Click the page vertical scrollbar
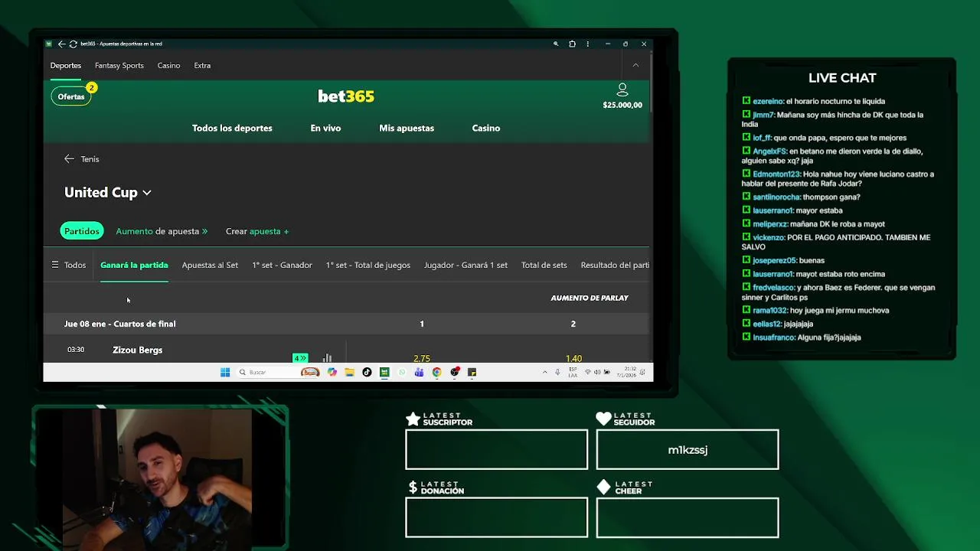Image resolution: width=980 pixels, height=551 pixels. (651, 84)
